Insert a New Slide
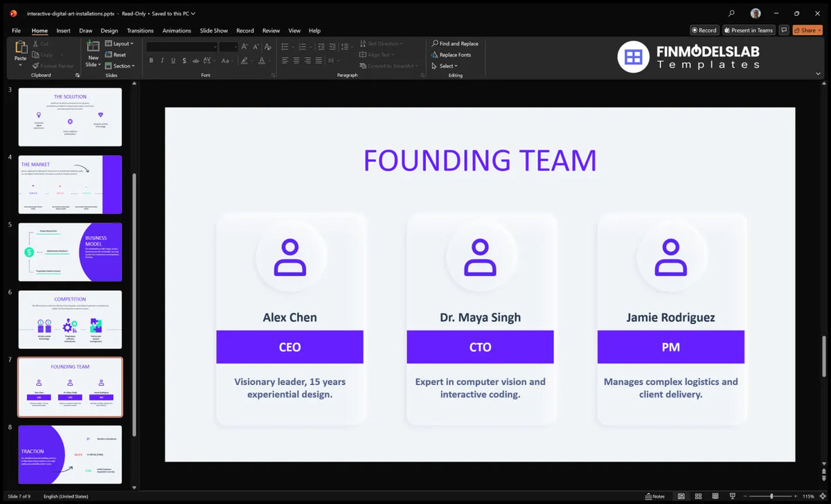This screenshot has width=831, height=504. tap(93, 53)
